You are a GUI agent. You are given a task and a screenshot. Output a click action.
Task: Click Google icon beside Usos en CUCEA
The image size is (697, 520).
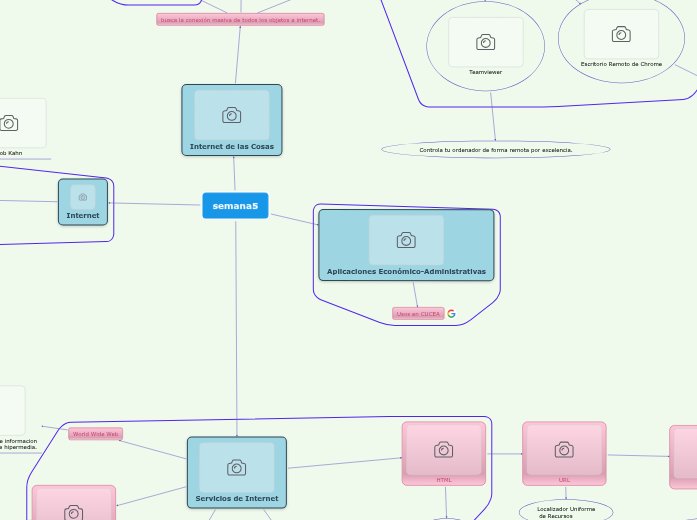[x=451, y=314]
